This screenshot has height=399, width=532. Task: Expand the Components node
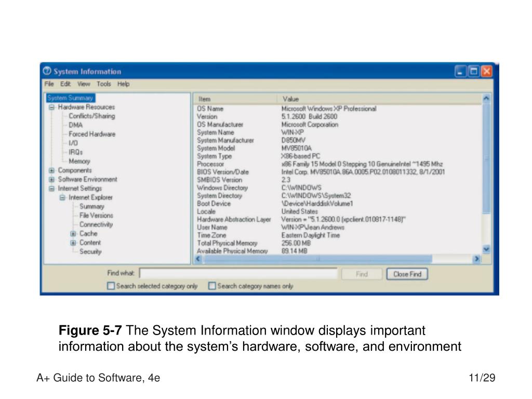tap(51, 170)
